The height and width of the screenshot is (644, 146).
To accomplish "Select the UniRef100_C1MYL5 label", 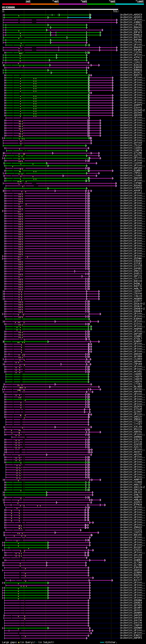I will pos(131,63).
